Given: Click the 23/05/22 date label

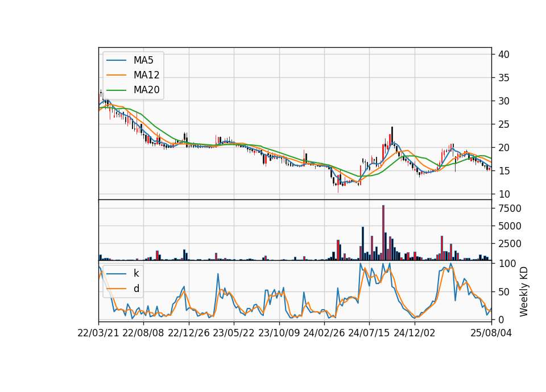Looking at the screenshot, I should tap(234, 333).
